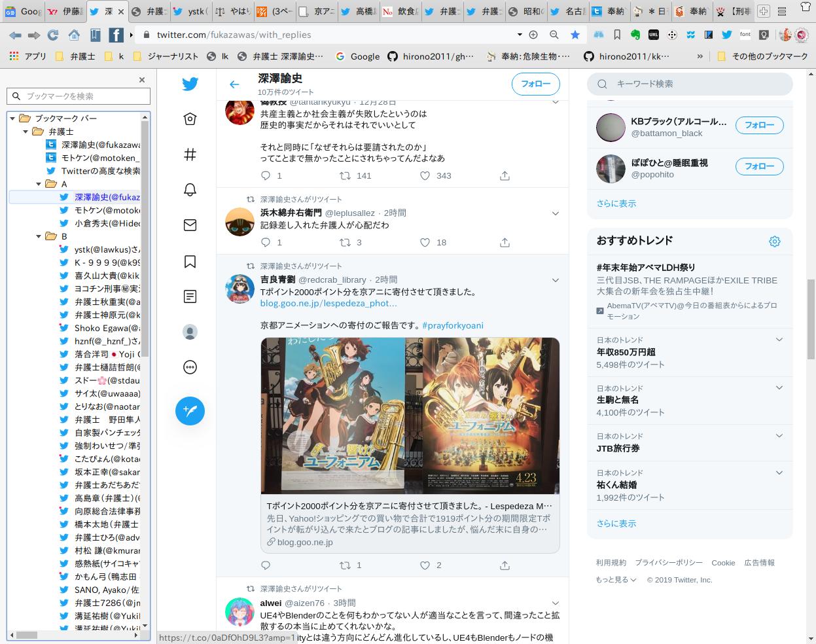
Task: Reload the page in browser toolbar
Action: click(x=53, y=35)
